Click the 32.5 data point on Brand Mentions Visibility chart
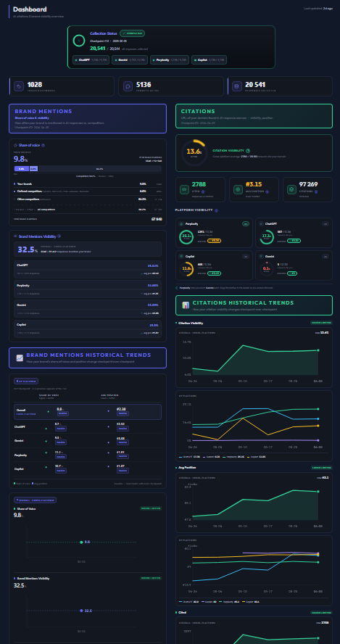The image size is (340, 644). (81, 611)
